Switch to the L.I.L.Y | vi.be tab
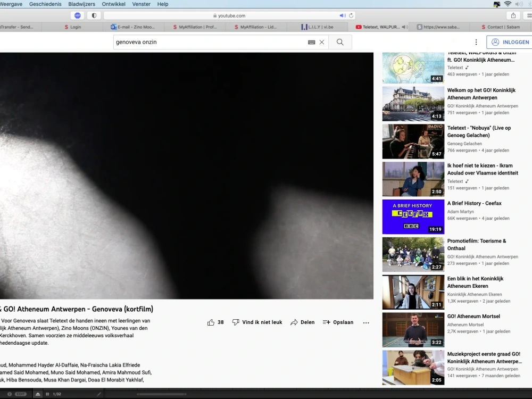 [317, 27]
